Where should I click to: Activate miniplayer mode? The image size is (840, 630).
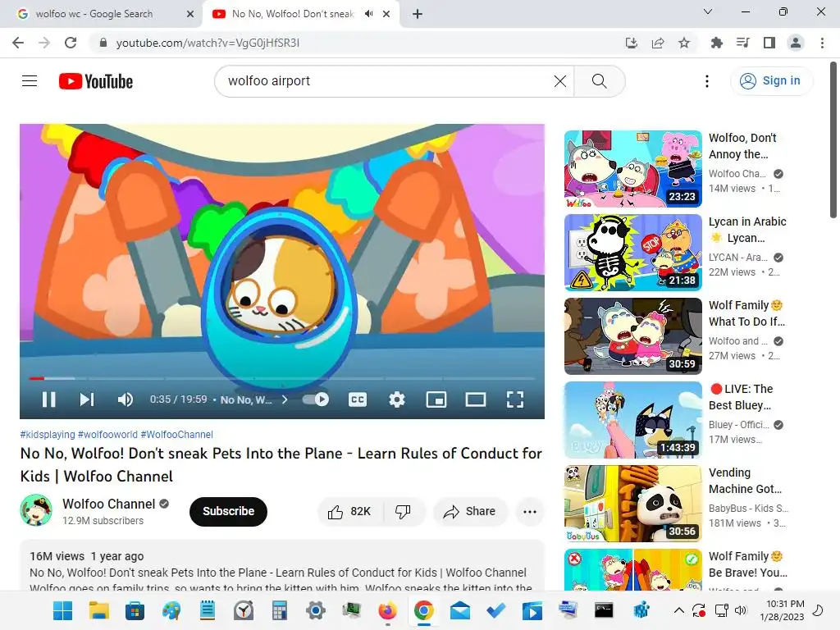[x=436, y=399]
